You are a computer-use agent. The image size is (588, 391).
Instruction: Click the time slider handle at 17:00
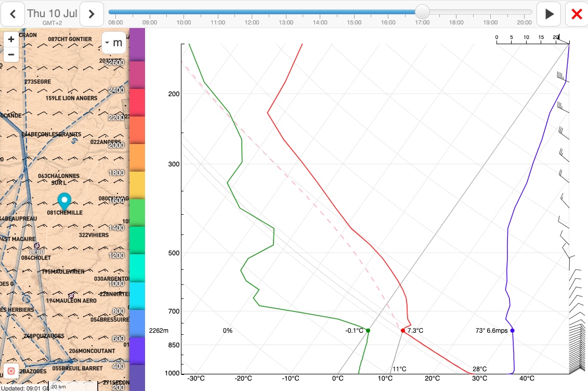pos(422,11)
